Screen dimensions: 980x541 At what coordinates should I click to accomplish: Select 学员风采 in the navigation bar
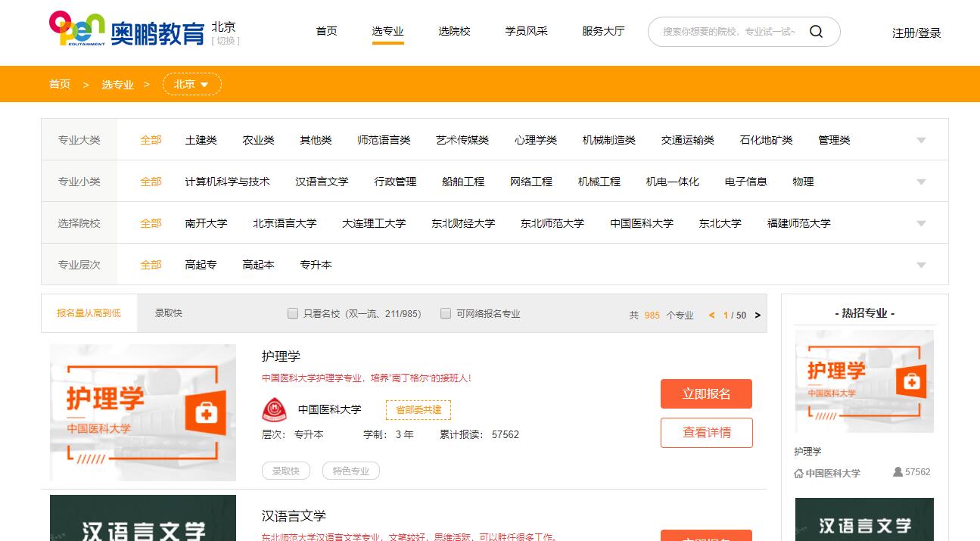click(526, 31)
